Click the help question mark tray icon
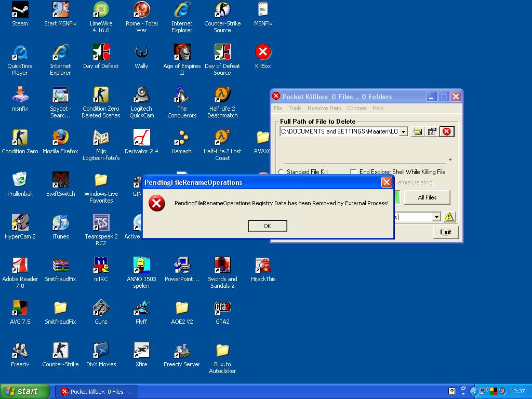The width and height of the screenshot is (532, 399). click(x=451, y=391)
